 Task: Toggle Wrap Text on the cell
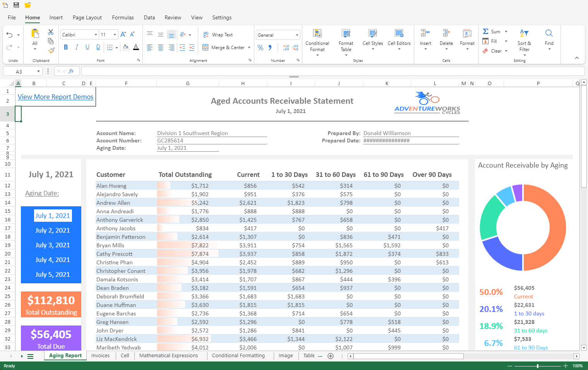[x=218, y=35]
